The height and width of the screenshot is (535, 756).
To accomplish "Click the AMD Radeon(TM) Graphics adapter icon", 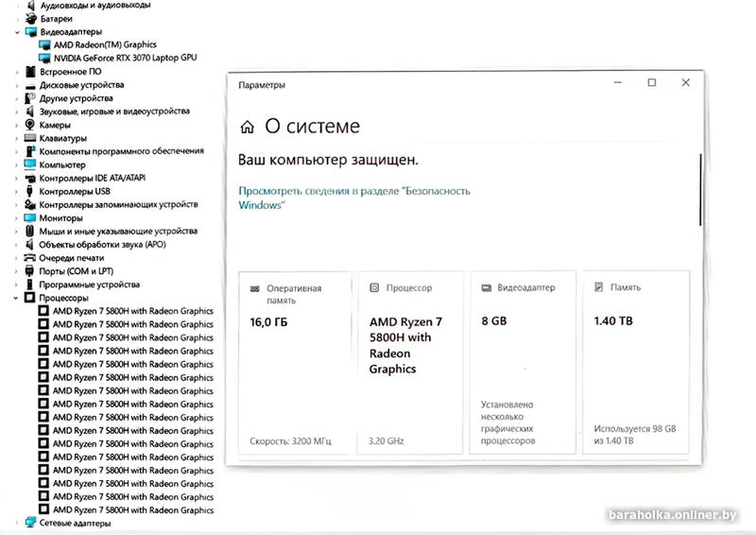I will (44, 44).
